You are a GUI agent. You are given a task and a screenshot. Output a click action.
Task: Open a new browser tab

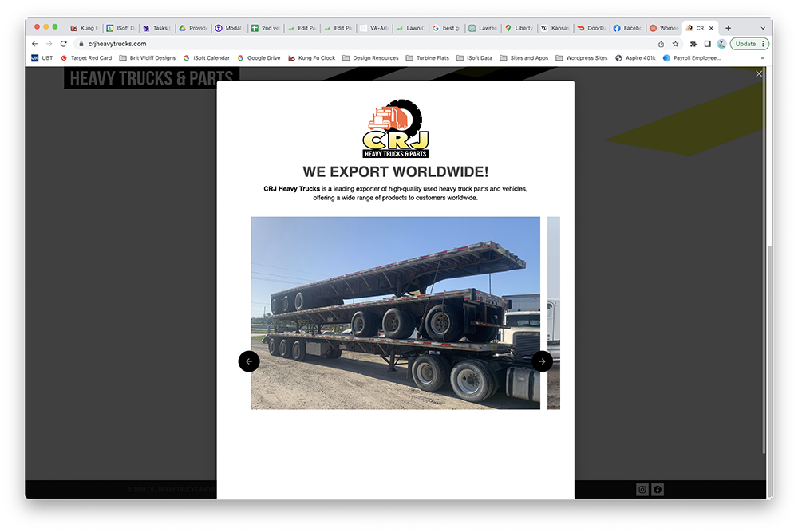729,28
